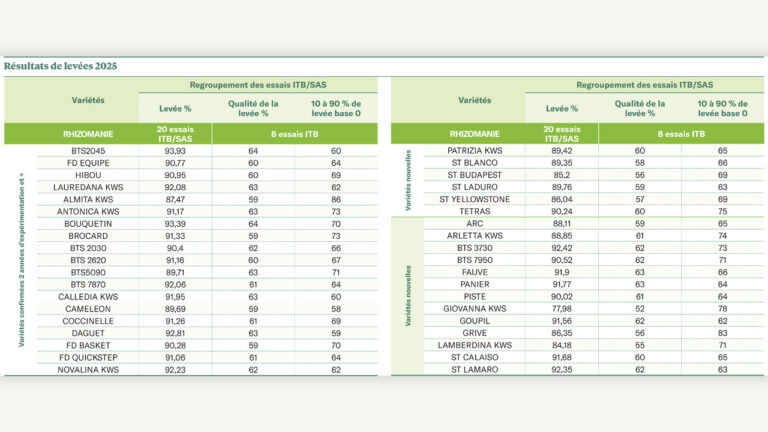768x432 pixels.
Task: Select right table 'Levée %' column header
Action: 561,109
